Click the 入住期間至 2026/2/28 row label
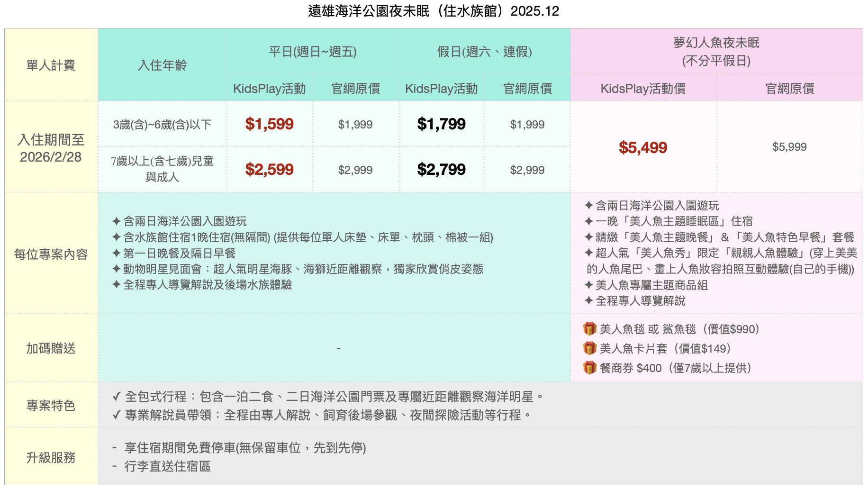The height and width of the screenshot is (490, 868). tap(51, 148)
